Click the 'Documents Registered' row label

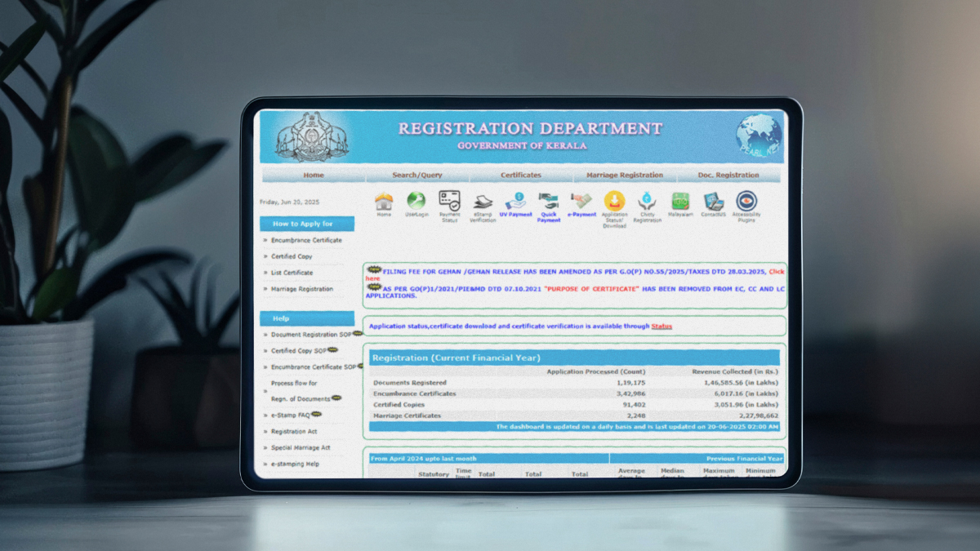[x=410, y=383]
